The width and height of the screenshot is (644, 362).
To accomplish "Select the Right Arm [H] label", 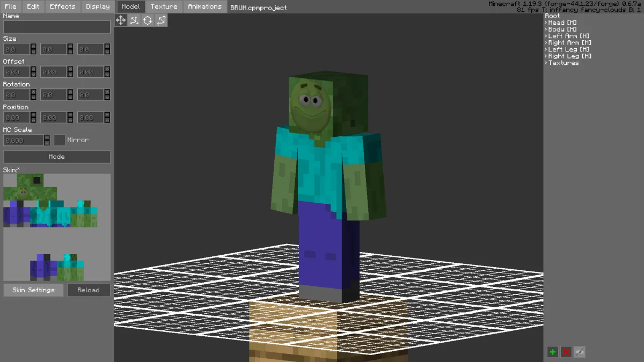I will [x=570, y=43].
